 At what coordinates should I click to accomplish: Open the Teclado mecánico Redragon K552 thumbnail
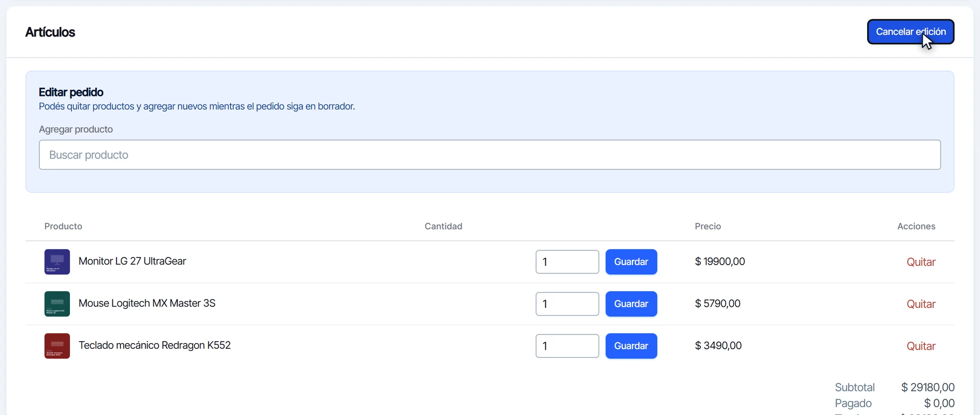[x=57, y=346]
